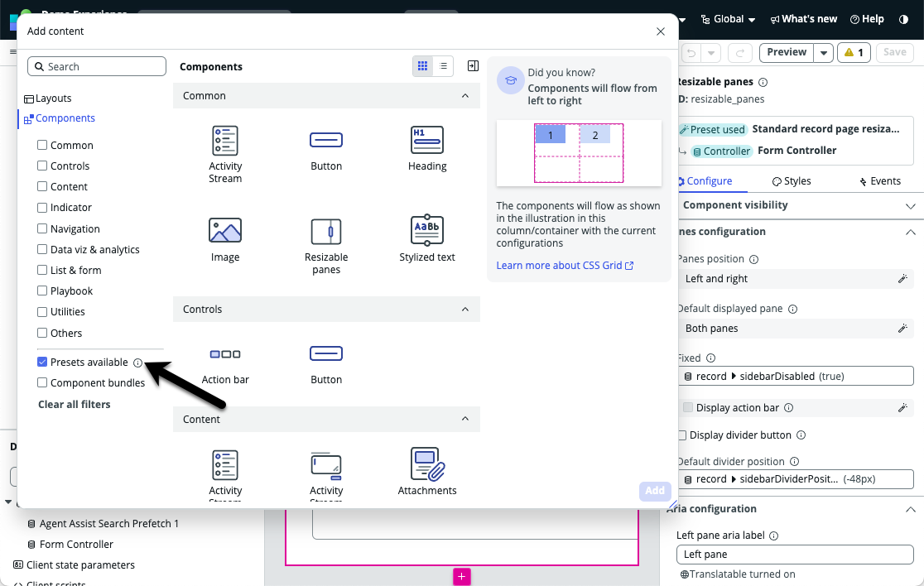Check the Common filter checkbox
The image size is (924, 586).
pos(42,145)
